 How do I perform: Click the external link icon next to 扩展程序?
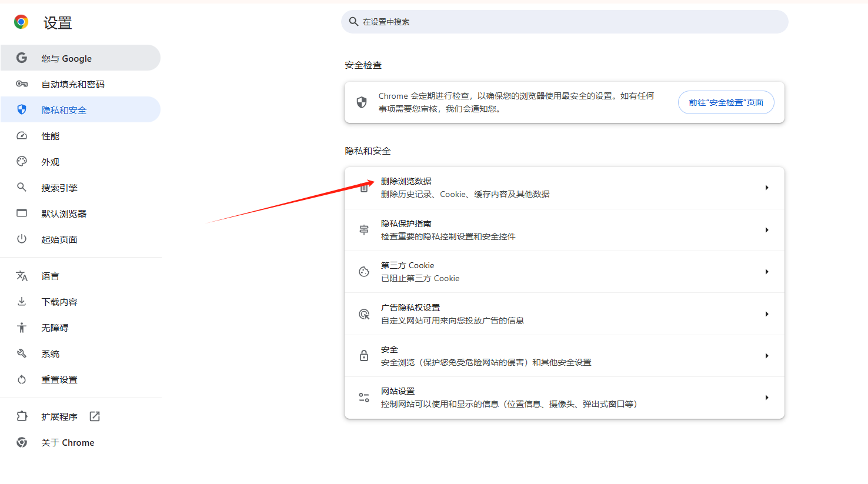(x=95, y=416)
